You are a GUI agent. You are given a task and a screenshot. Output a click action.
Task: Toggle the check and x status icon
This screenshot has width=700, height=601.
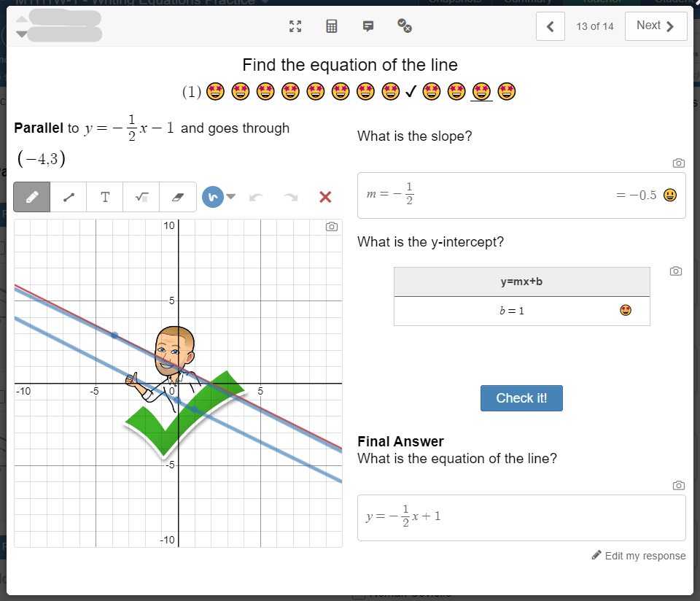point(405,26)
